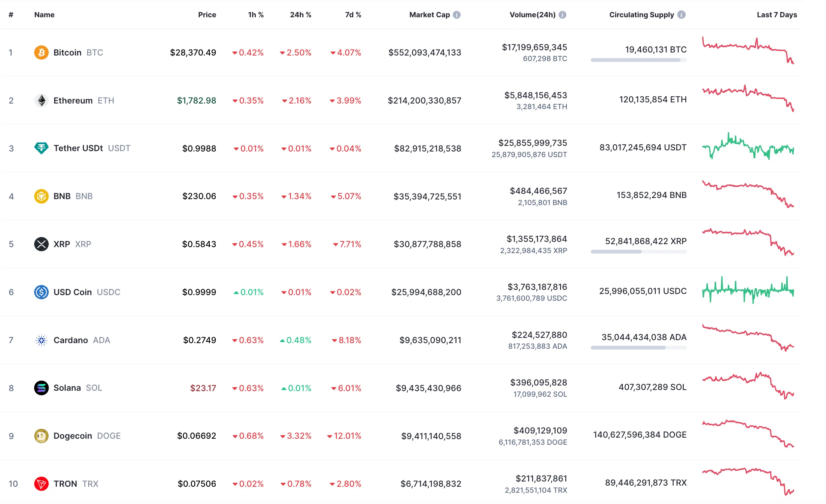Open the Cardano coin page link
Image resolution: width=826 pixels, height=504 pixels.
[71, 340]
